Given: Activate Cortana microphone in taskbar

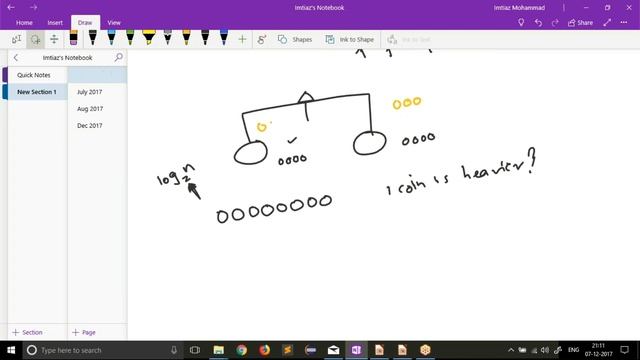Looking at the screenshot, I should [x=174, y=350].
